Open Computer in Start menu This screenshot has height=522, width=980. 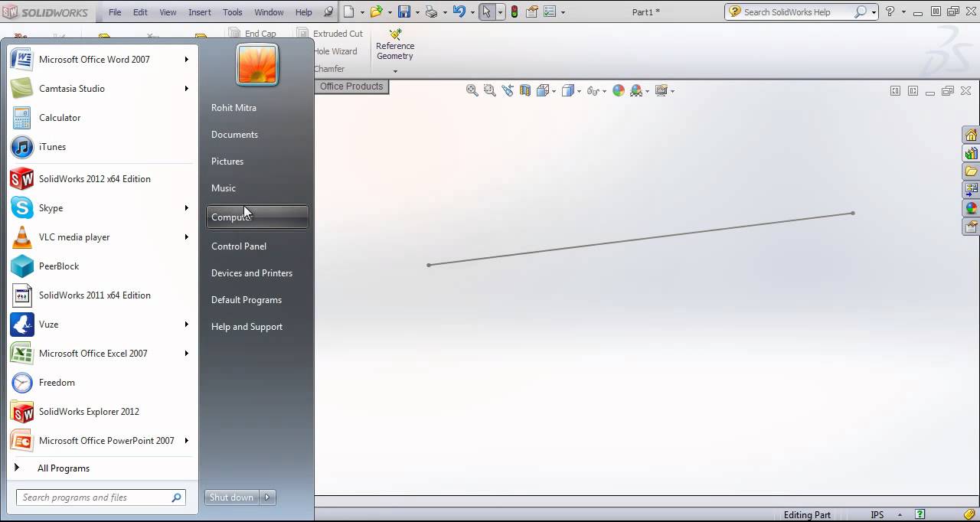(x=257, y=217)
